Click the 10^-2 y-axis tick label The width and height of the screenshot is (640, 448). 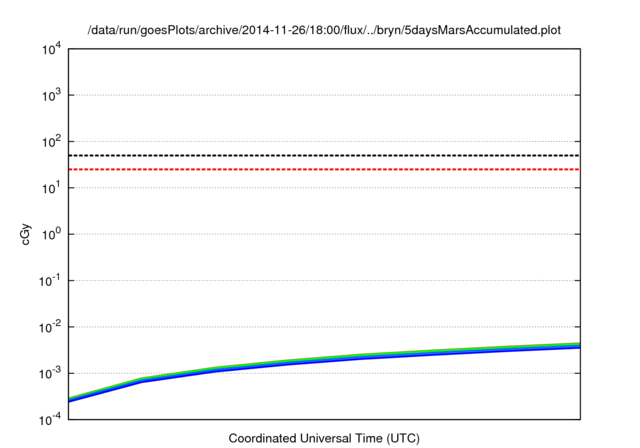(50, 328)
